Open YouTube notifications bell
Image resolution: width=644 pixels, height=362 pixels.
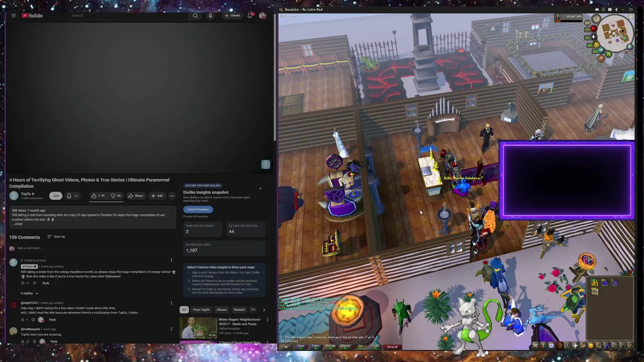(x=250, y=16)
